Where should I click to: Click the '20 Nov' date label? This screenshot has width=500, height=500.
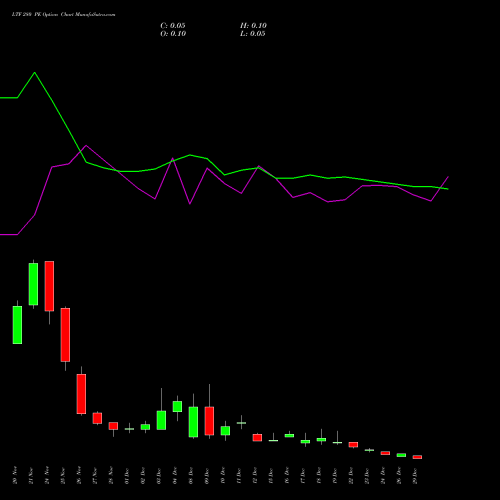click(15, 475)
